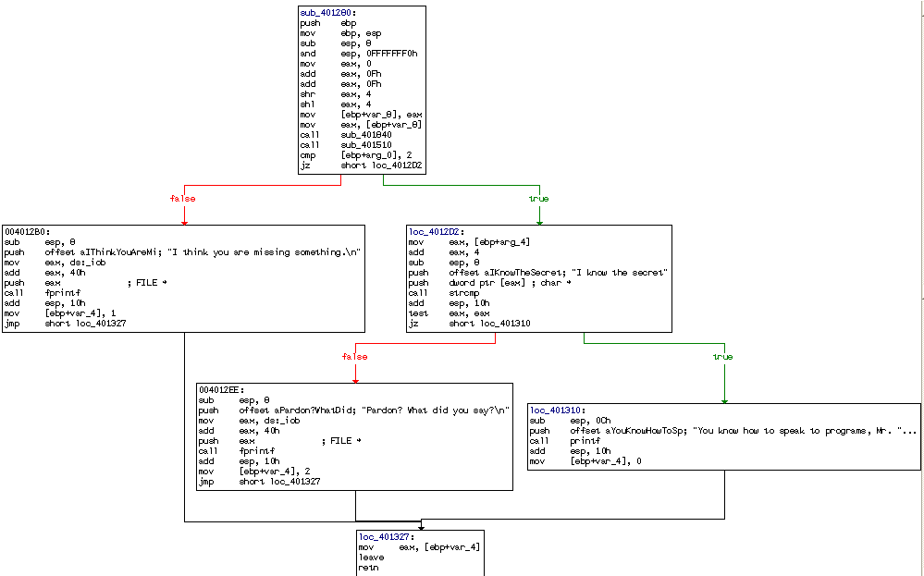The image size is (924, 576).
Task: Click the 'shr eax, 4' line
Action: (336, 94)
